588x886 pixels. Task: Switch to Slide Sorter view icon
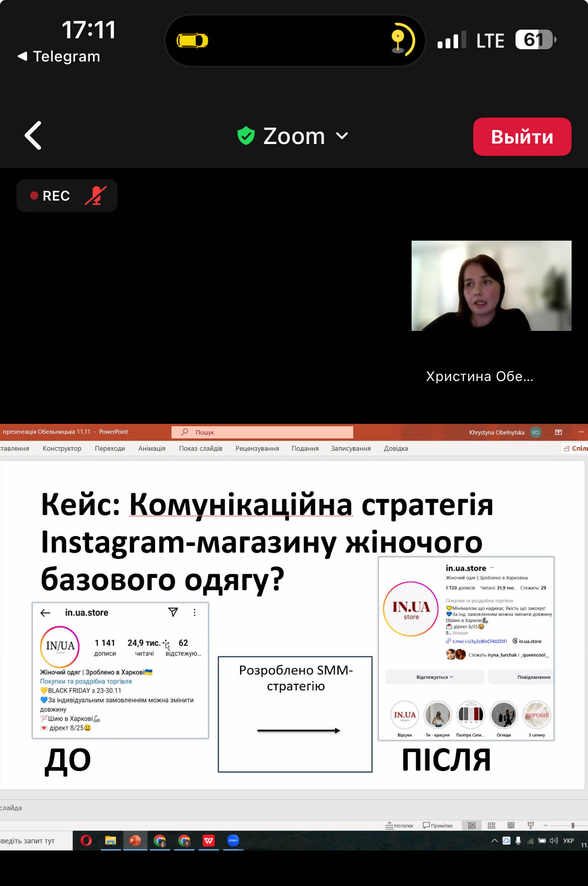tap(491, 825)
